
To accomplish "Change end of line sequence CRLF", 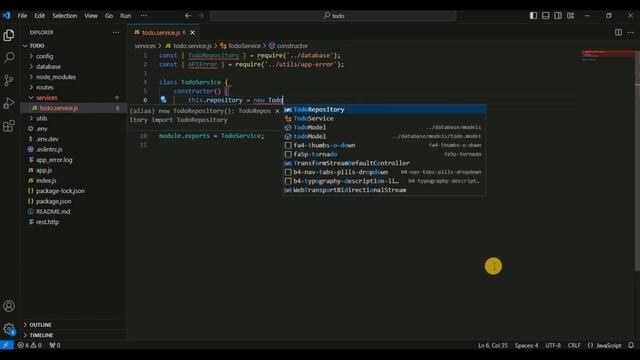I will (x=574, y=345).
